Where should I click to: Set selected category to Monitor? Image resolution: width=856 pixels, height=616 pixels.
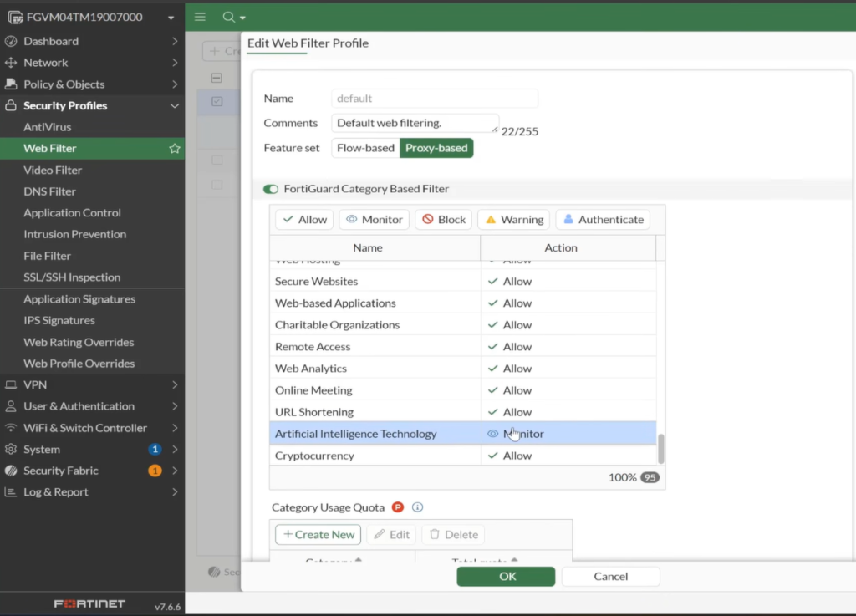(374, 219)
